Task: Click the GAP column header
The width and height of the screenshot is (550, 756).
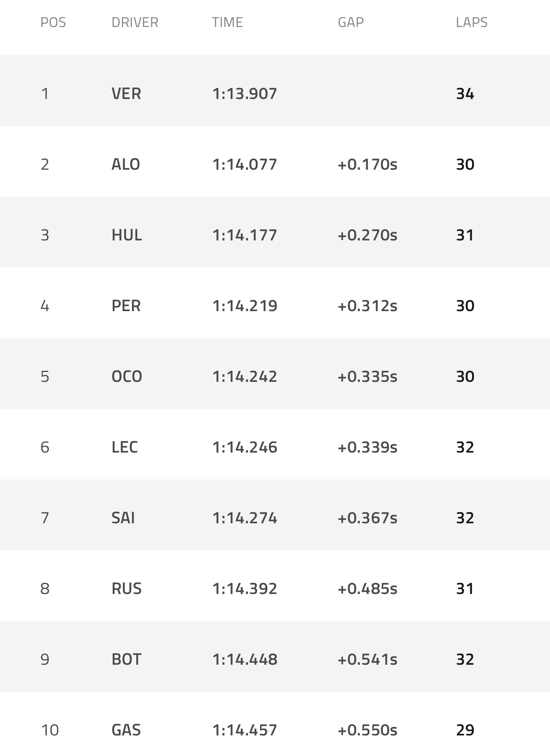Action: (350, 22)
